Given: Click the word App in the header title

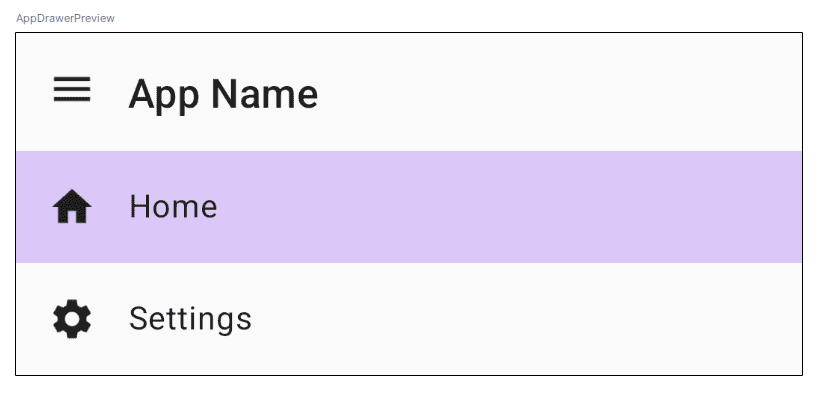Looking at the screenshot, I should 164,96.
